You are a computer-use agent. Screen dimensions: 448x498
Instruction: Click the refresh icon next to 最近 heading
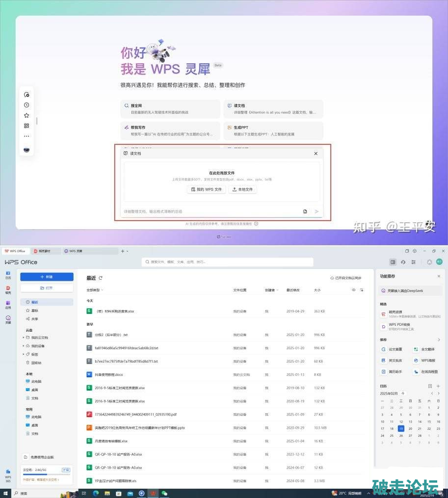(x=101, y=278)
